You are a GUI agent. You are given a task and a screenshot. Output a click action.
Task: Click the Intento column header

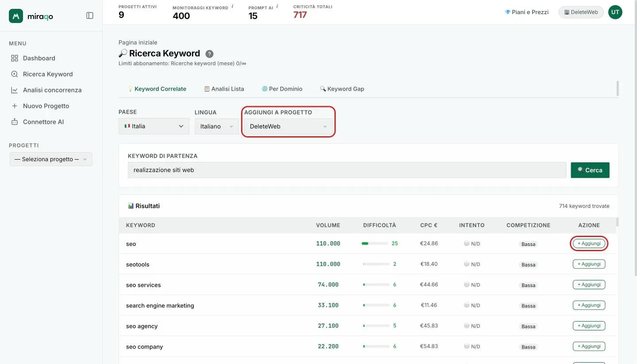pyautogui.click(x=472, y=225)
